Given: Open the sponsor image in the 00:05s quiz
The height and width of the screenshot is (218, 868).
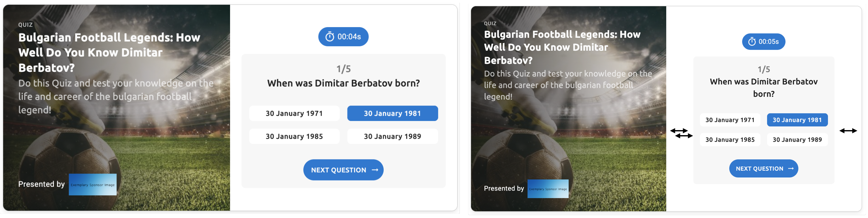Looking at the screenshot, I should point(548,189).
